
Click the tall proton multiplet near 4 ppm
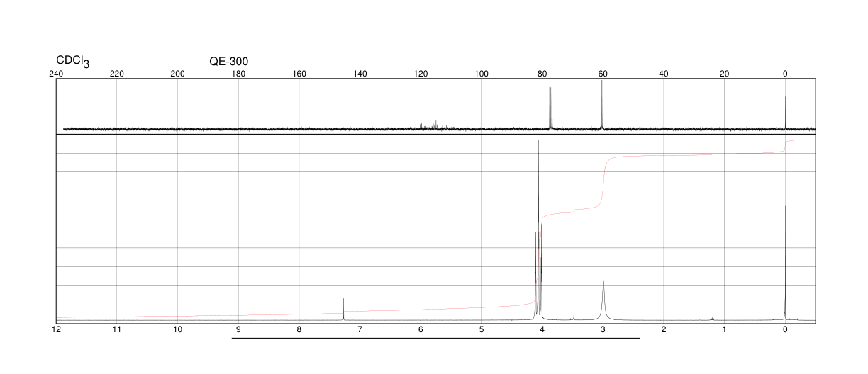[538, 229]
